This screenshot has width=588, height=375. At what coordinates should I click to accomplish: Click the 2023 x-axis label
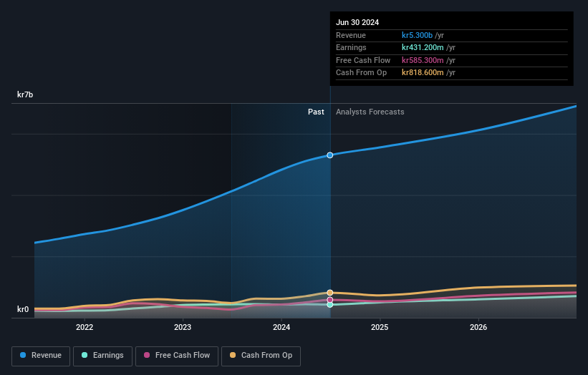[x=183, y=327]
